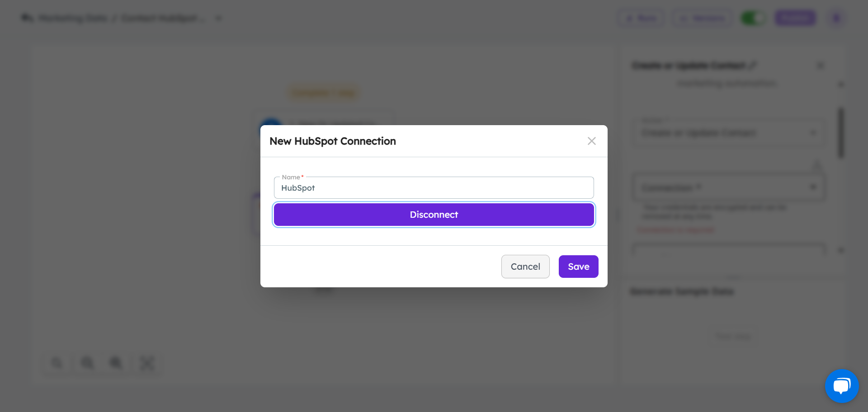Save the HubSpot connection
868x412 pixels.
click(578, 267)
